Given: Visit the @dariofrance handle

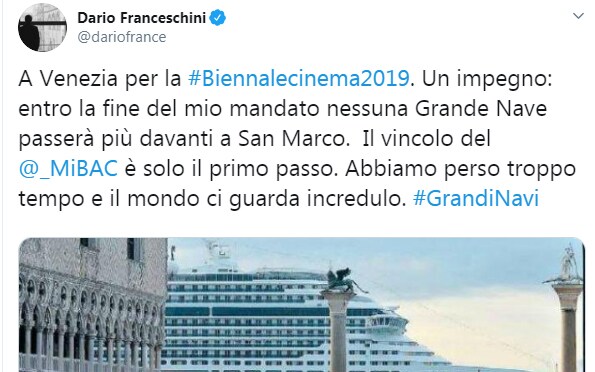Looking at the screenshot, I should (x=122, y=37).
